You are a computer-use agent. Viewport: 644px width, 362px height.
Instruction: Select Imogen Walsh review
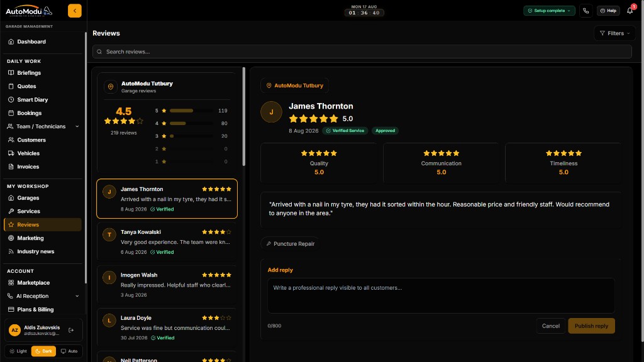pos(167,285)
